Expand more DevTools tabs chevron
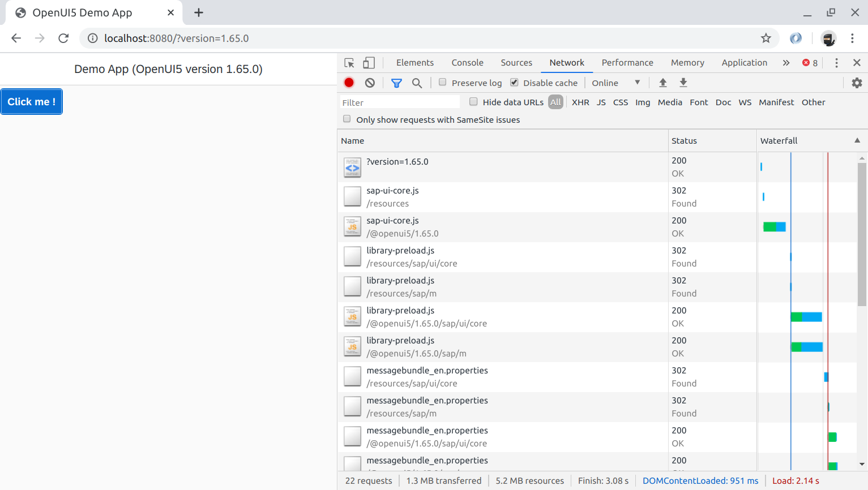This screenshot has width=868, height=490. (786, 63)
